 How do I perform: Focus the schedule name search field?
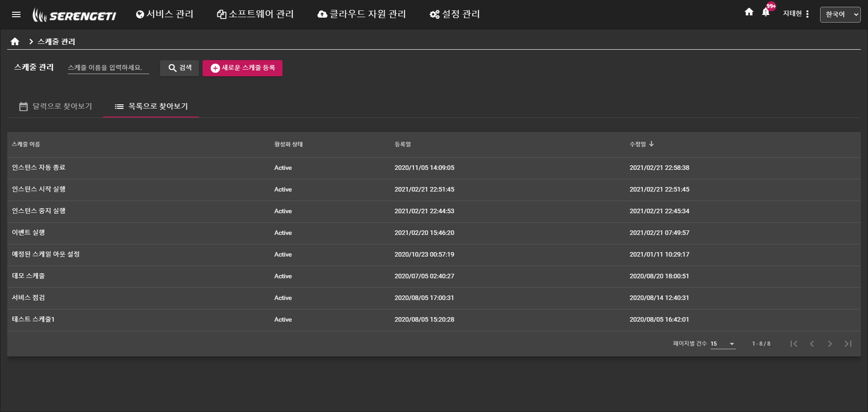tap(108, 68)
